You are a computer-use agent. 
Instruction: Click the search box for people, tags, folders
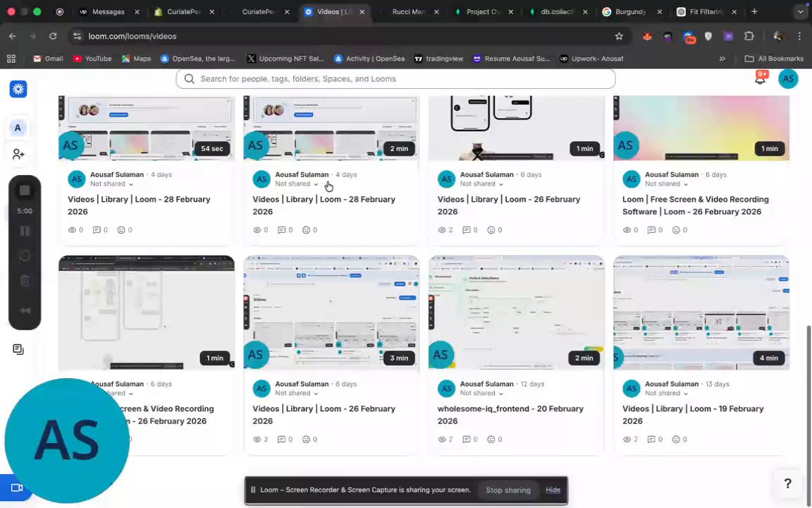395,79
